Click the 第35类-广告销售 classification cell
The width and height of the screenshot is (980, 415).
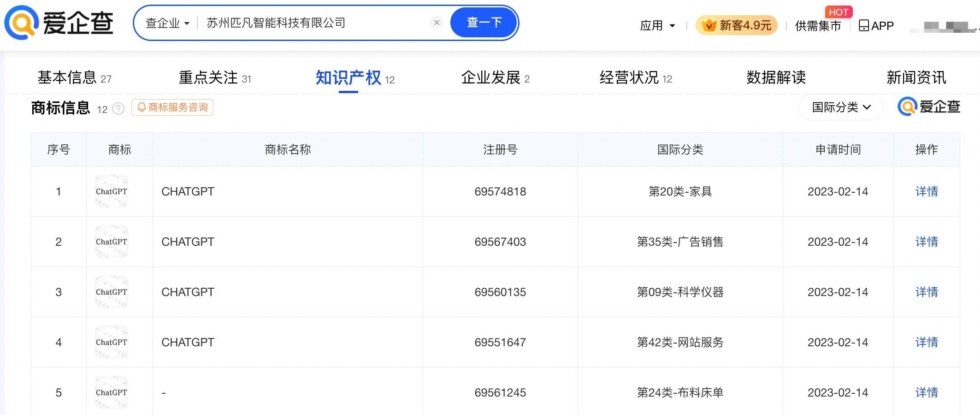coord(680,242)
